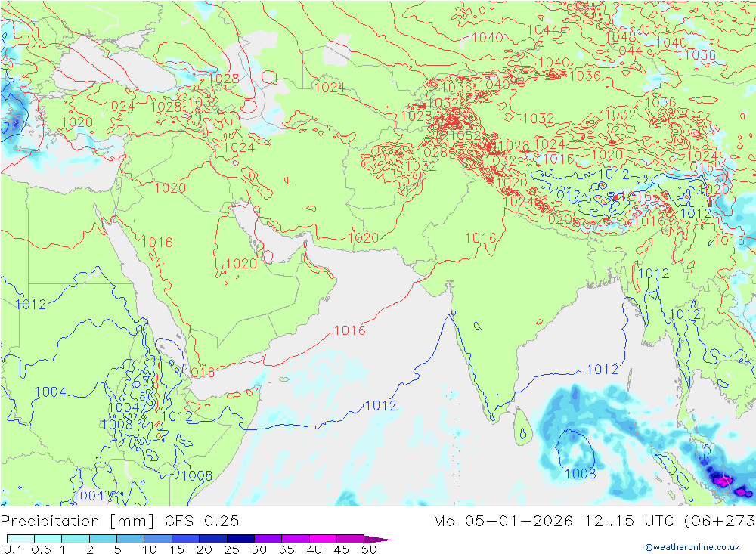Pick the dark navy swatch between 25 and 30
756x554 pixels.
(240, 539)
